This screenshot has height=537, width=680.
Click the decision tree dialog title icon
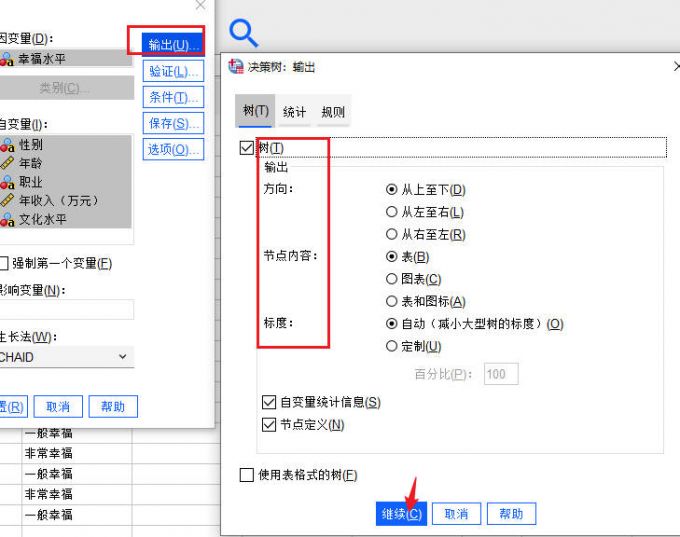coord(236,66)
